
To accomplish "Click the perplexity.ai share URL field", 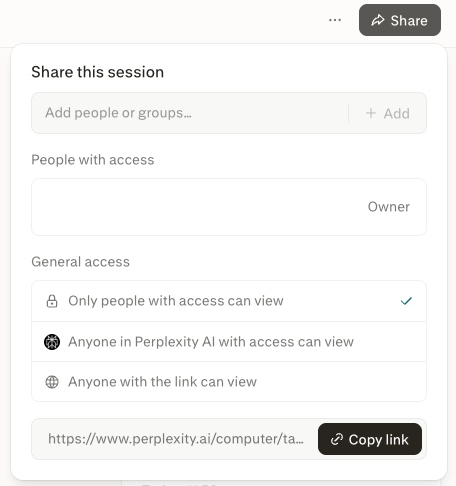I will click(x=176, y=439).
